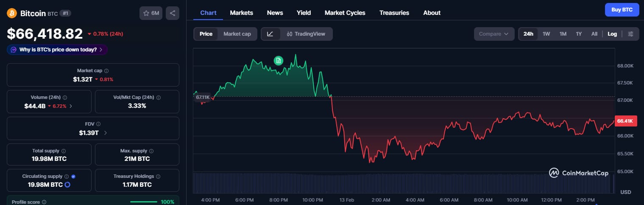
Task: Expand the Volume (24h) details chevron
Action: point(71,106)
